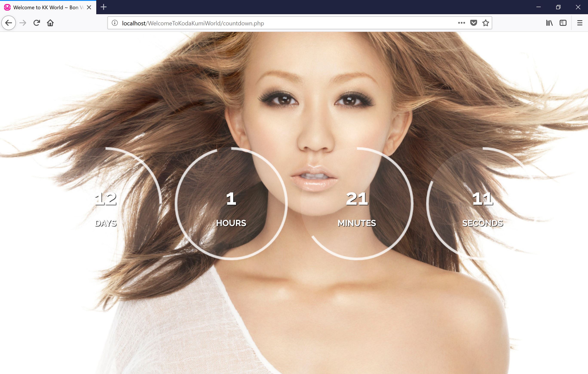Toggle the sidebar view icon
The image size is (588, 374).
pos(563,23)
